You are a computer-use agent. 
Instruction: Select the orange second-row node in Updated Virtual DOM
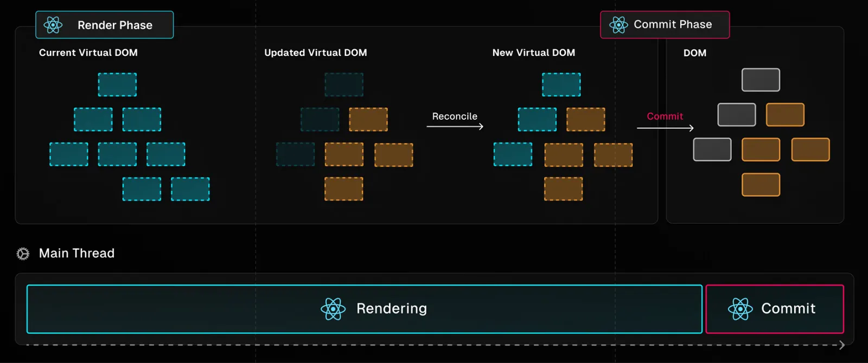click(x=368, y=119)
